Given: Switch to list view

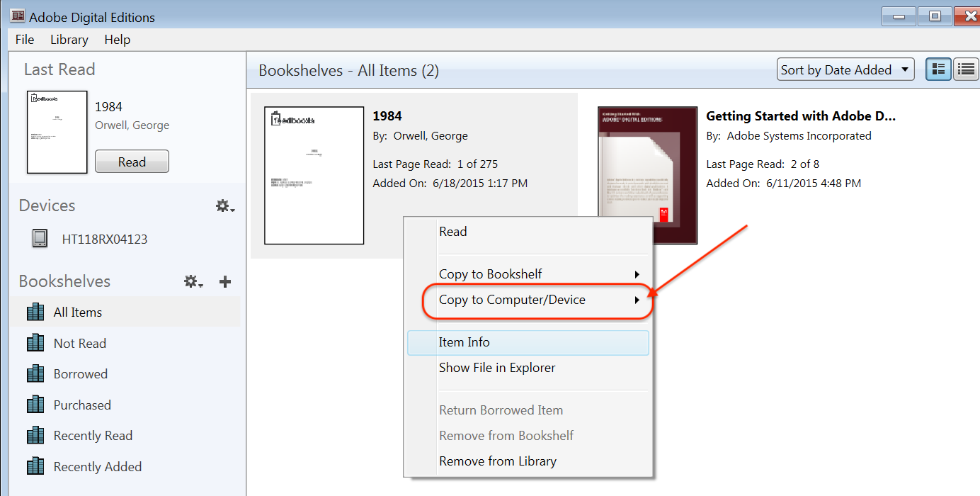Looking at the screenshot, I should [x=966, y=69].
